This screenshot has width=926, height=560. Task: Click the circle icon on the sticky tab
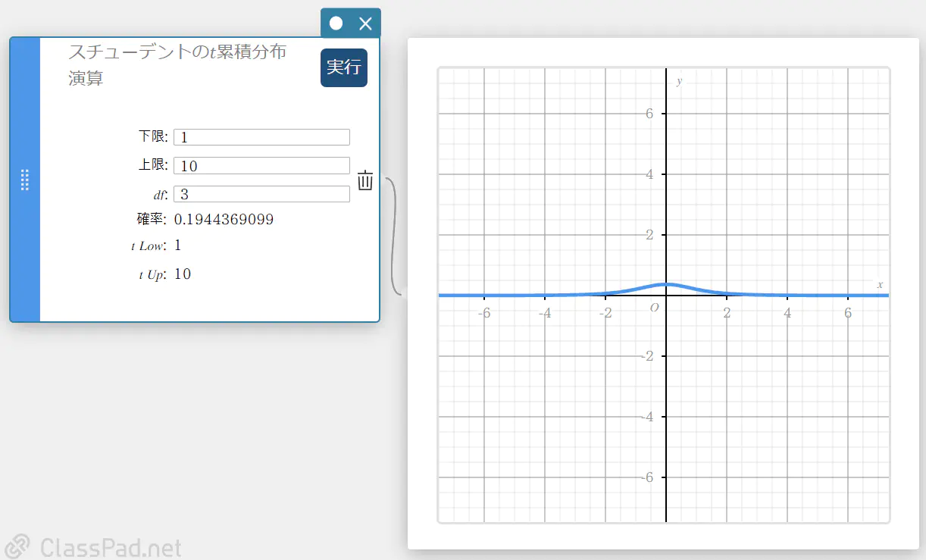(336, 23)
